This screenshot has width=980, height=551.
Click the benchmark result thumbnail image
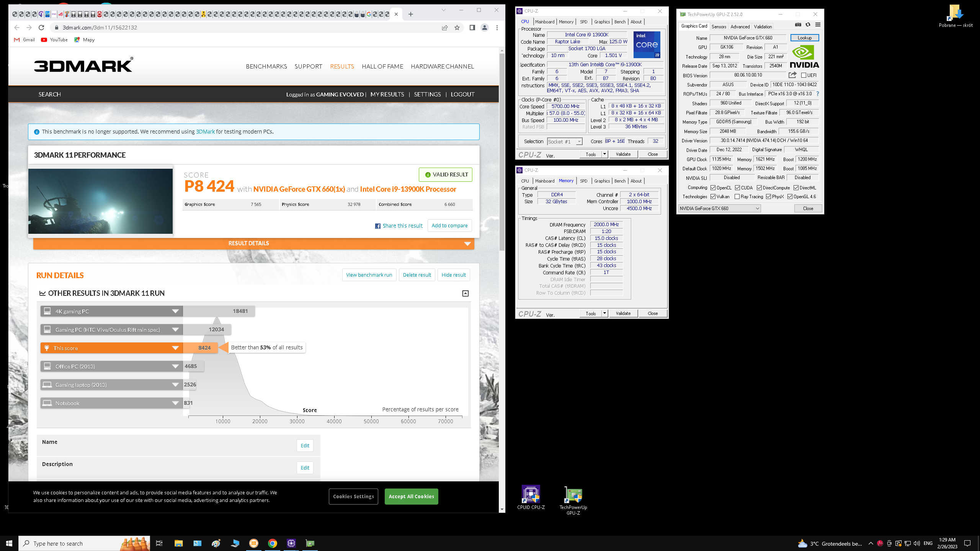coord(100,201)
